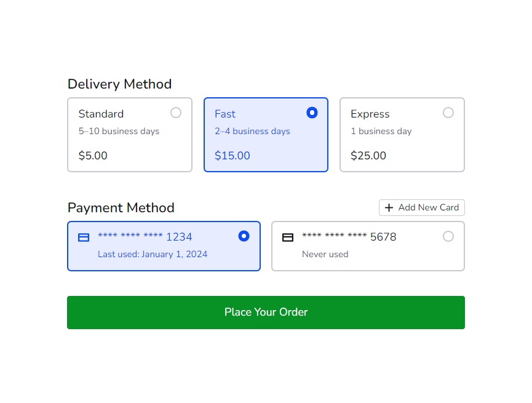This screenshot has height=403, width=532.
Task: Click the "2–4 business days" description
Action: coord(252,131)
